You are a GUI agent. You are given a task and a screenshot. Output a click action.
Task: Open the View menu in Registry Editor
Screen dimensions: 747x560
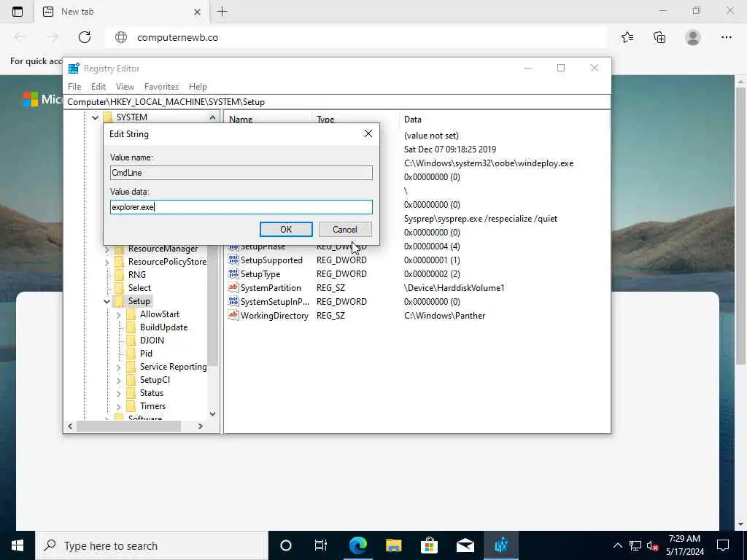(x=125, y=87)
